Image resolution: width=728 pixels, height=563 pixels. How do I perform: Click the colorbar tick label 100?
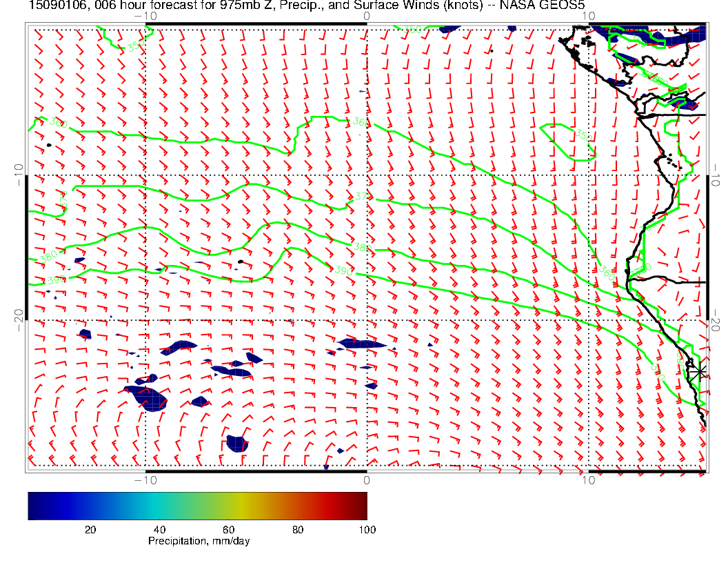(x=367, y=529)
